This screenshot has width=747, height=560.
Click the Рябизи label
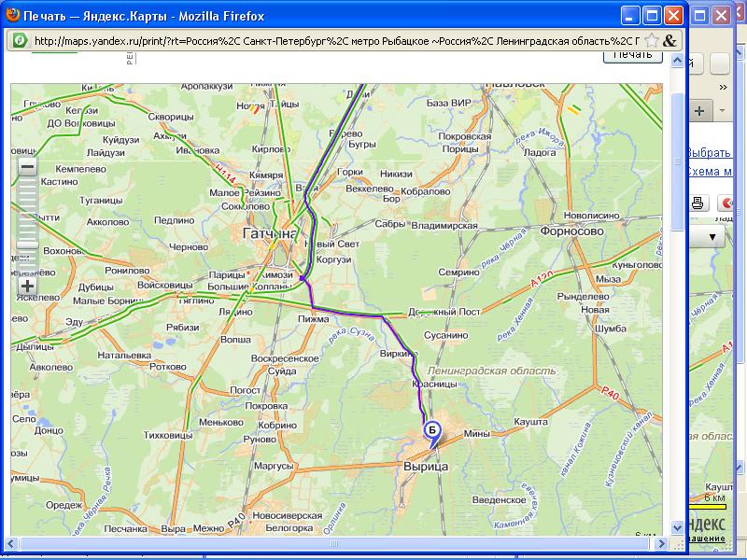pos(182,328)
